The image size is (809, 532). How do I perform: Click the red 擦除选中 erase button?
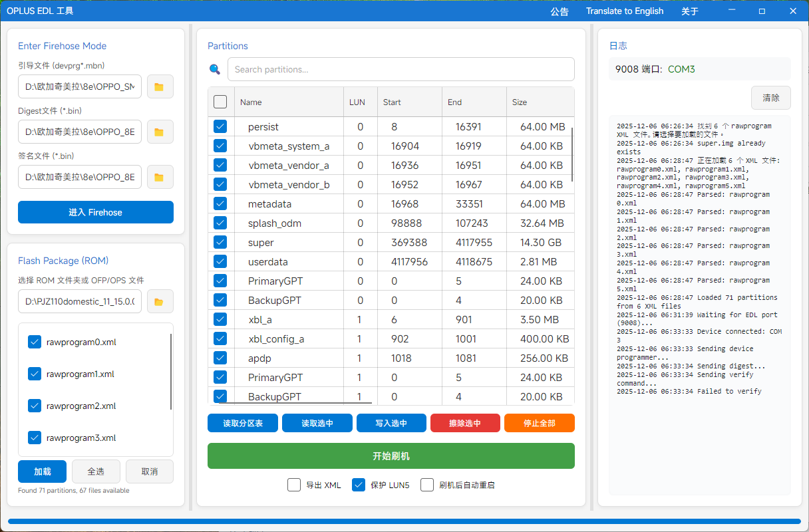point(464,423)
